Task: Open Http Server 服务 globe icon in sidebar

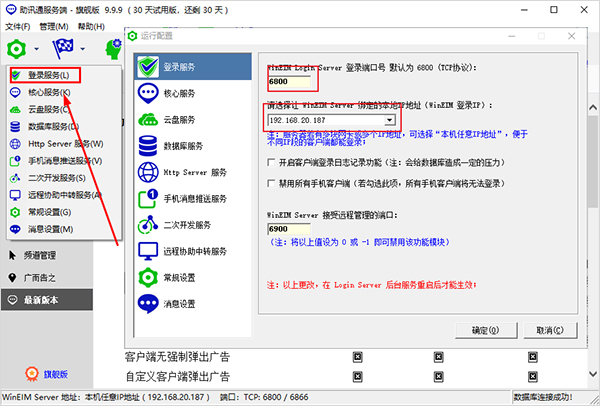Action: point(148,172)
